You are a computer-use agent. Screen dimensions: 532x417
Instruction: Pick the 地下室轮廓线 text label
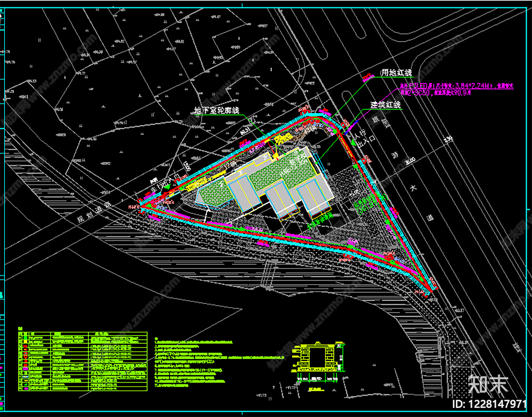(217, 110)
